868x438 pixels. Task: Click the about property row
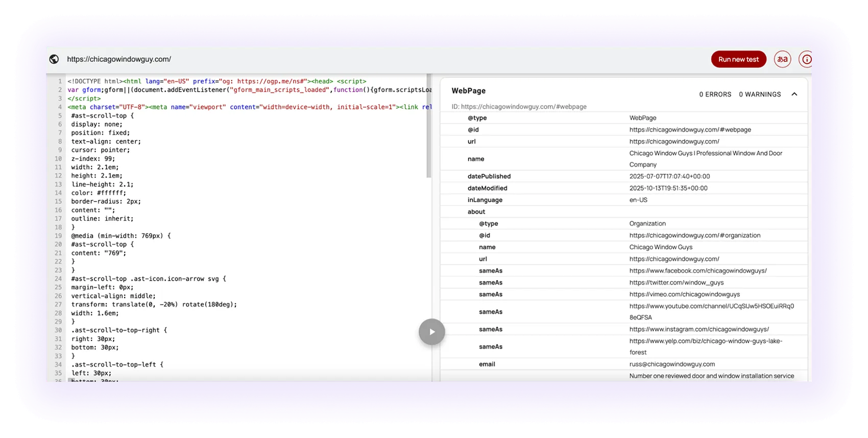pyautogui.click(x=624, y=212)
